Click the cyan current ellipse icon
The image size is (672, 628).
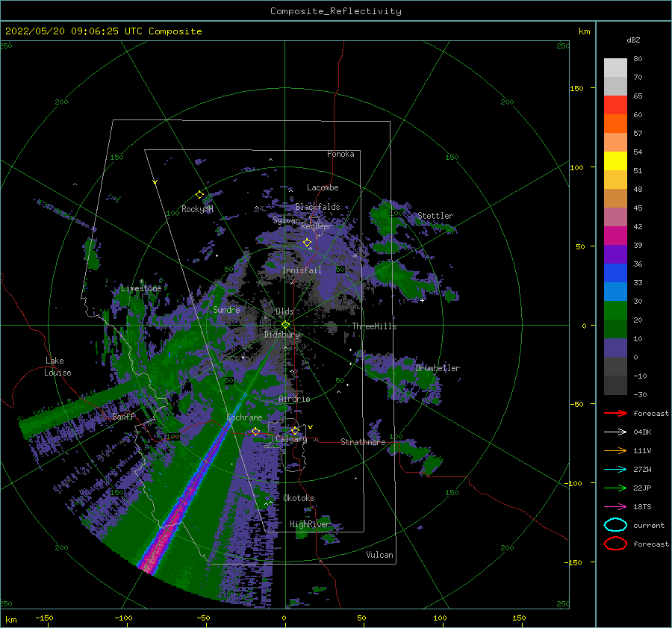coord(615,525)
